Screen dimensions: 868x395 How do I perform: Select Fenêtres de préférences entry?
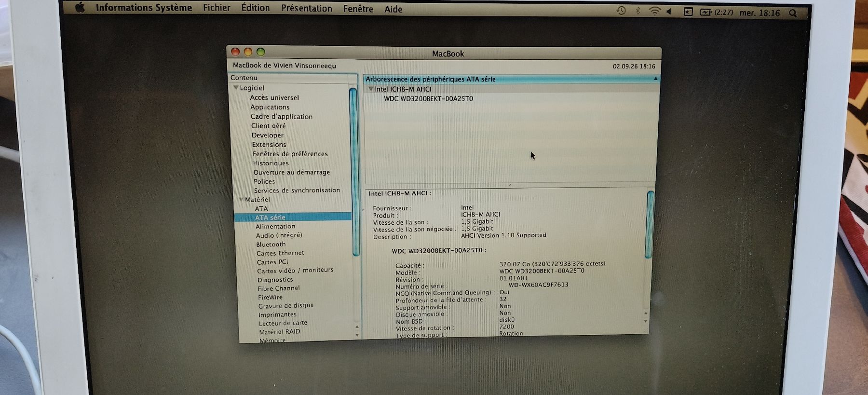tap(290, 154)
